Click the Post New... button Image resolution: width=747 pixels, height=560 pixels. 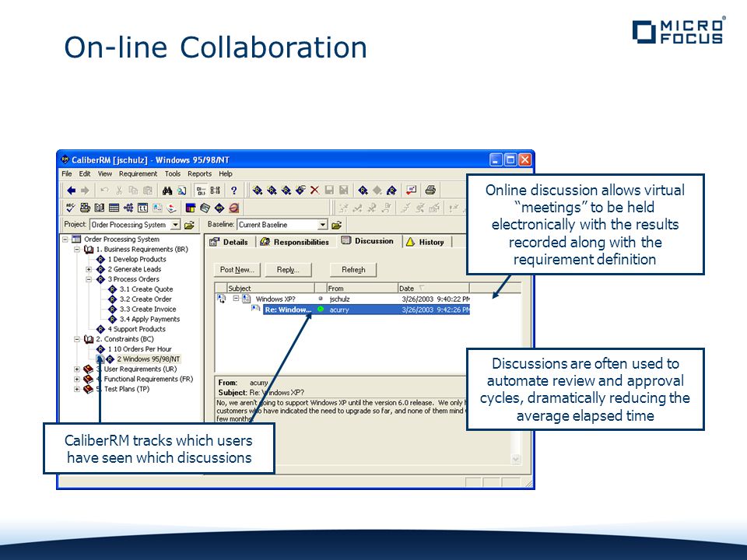tap(237, 270)
